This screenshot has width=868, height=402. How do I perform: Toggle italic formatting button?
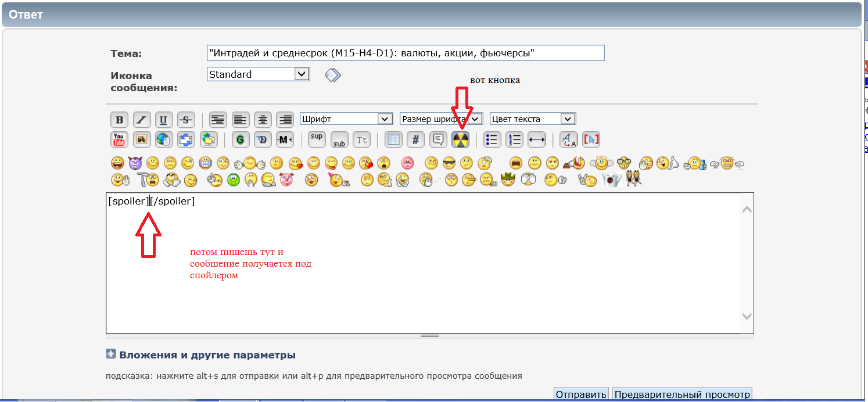(141, 120)
